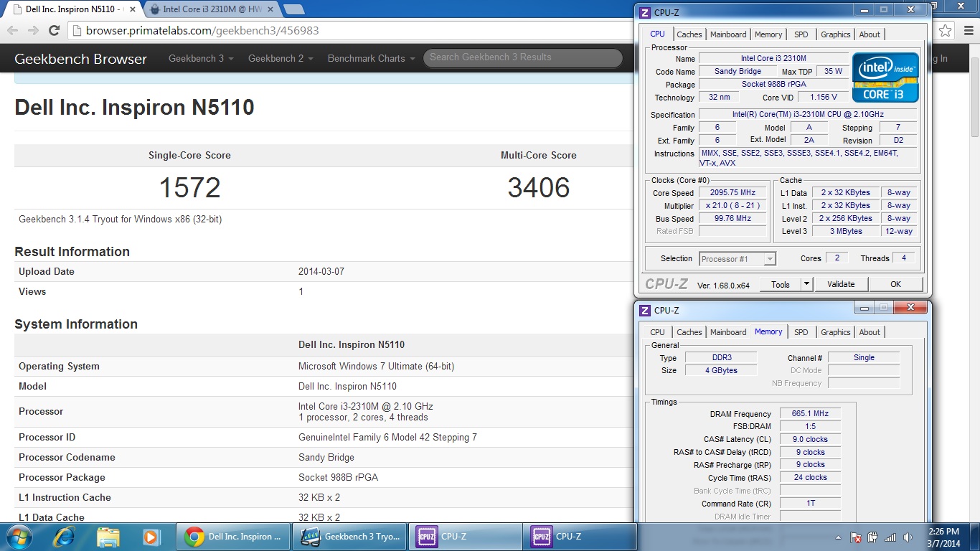Open the Memory tab in the upper CPU-Z window

click(x=768, y=34)
